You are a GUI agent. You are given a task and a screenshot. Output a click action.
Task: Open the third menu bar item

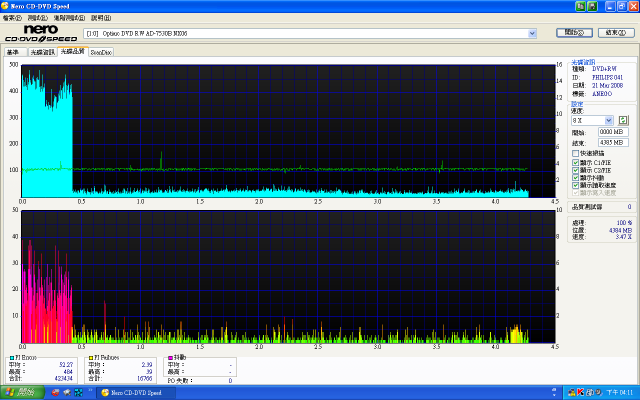(69, 18)
